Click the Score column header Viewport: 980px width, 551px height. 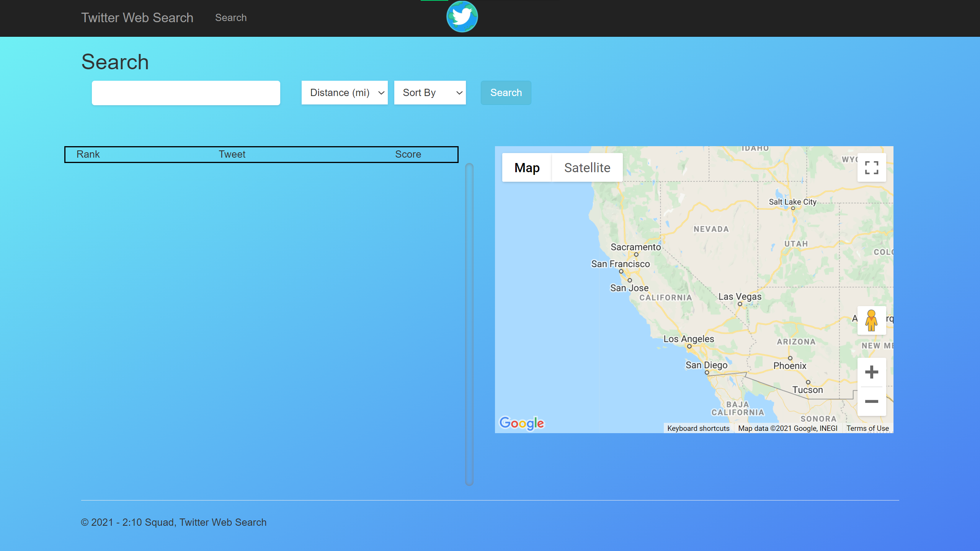pyautogui.click(x=408, y=154)
